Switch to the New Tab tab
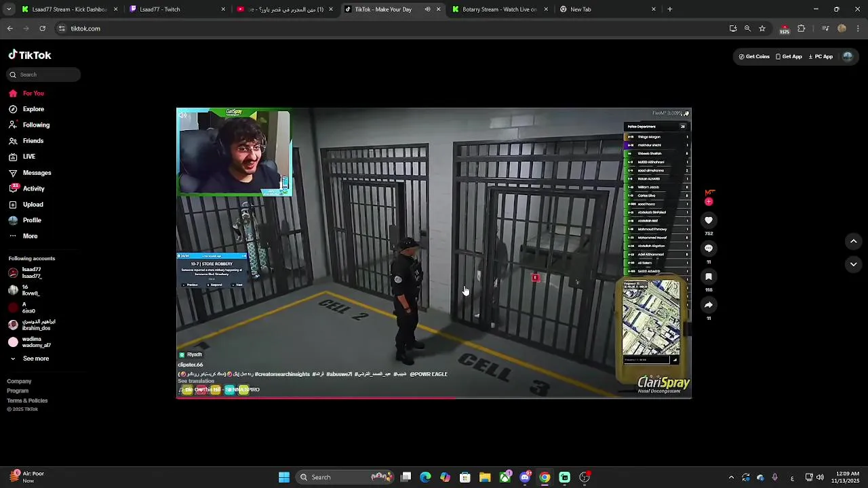This screenshot has height=488, width=868. (x=608, y=9)
